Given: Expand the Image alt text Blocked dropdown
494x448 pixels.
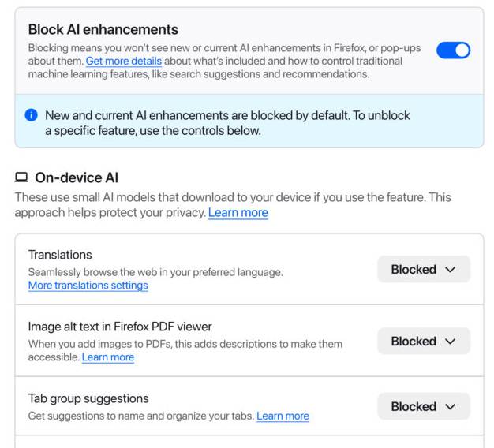Looking at the screenshot, I should coord(423,342).
